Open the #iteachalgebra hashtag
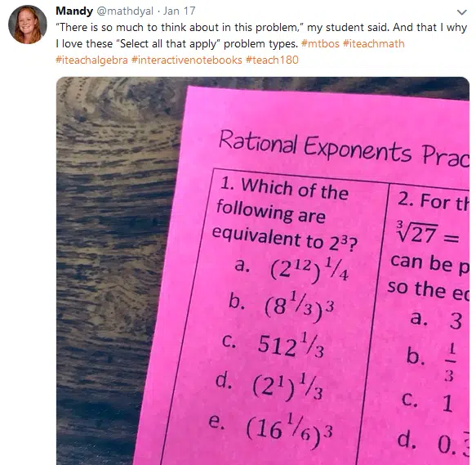Viewport: 476px width, 465px height. tap(91, 60)
